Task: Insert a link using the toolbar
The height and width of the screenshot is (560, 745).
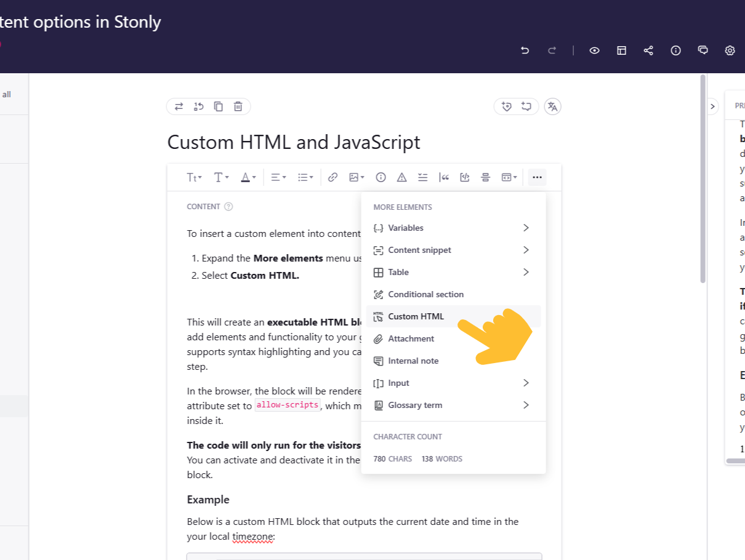Action: coord(333,177)
